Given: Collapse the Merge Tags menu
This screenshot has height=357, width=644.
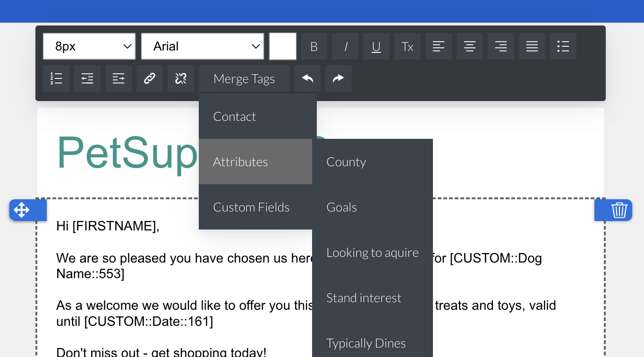Looking at the screenshot, I should point(244,78).
